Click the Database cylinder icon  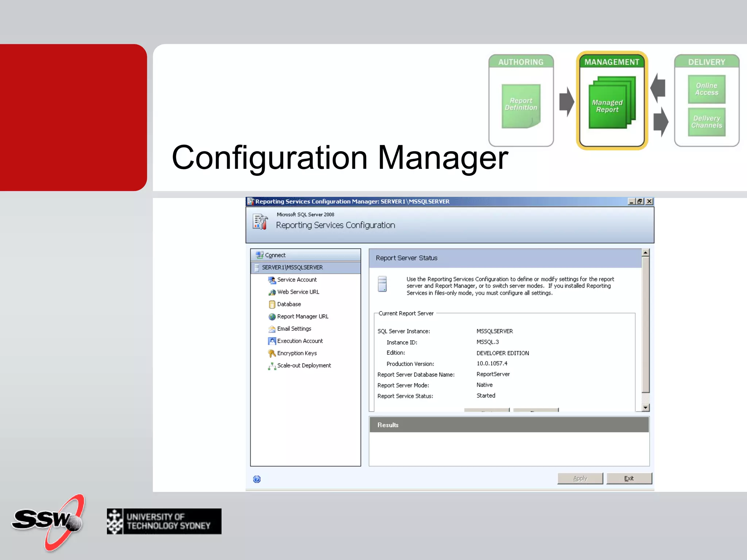pyautogui.click(x=272, y=304)
